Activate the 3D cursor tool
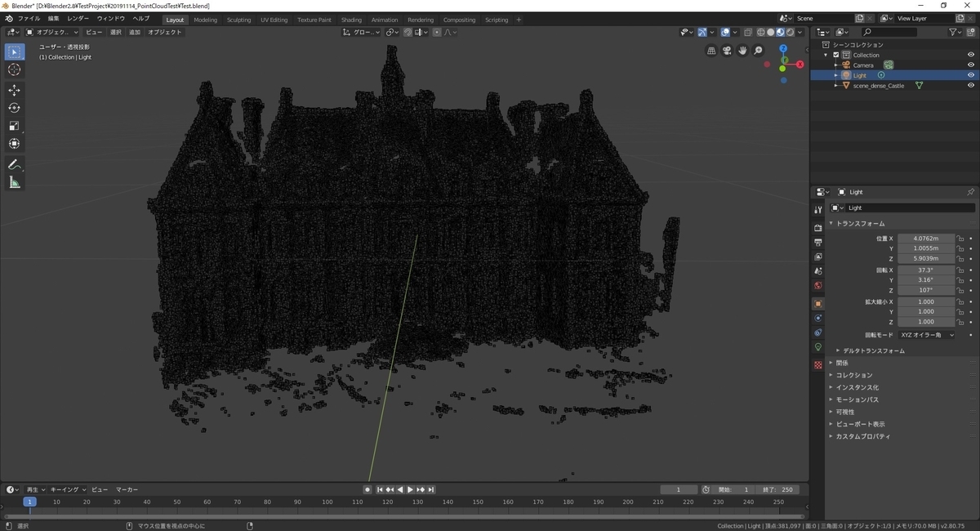980x531 pixels. coord(14,69)
